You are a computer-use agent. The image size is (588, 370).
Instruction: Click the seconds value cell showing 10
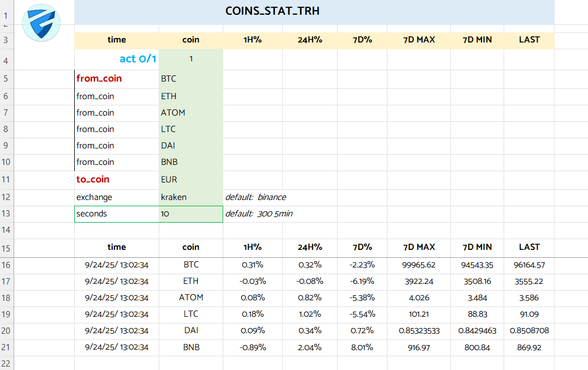tap(191, 214)
